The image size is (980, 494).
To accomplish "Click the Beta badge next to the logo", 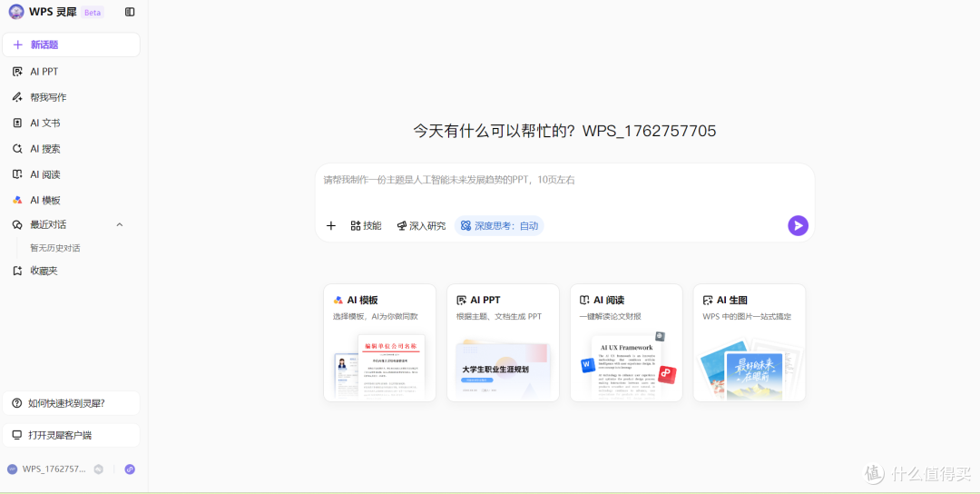I will click(93, 13).
